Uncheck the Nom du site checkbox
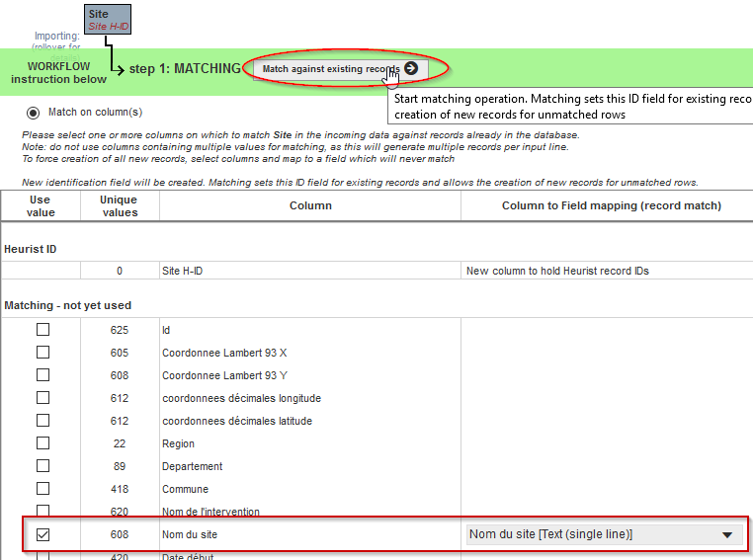Screen dimensions: 753x560 [x=42, y=534]
